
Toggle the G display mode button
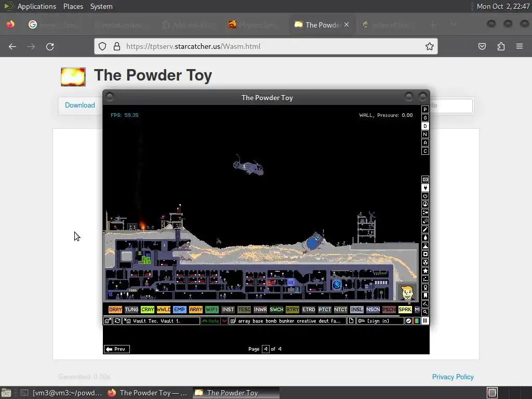pos(425,118)
